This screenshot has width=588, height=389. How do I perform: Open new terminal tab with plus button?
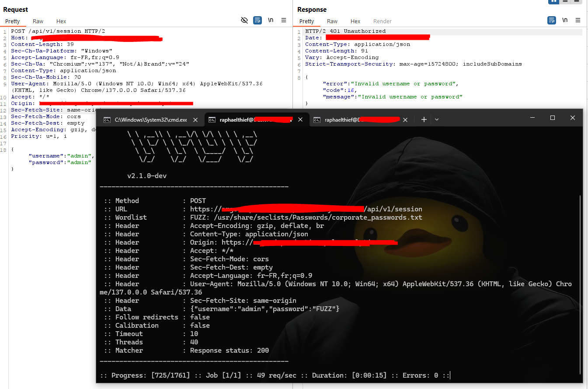424,119
